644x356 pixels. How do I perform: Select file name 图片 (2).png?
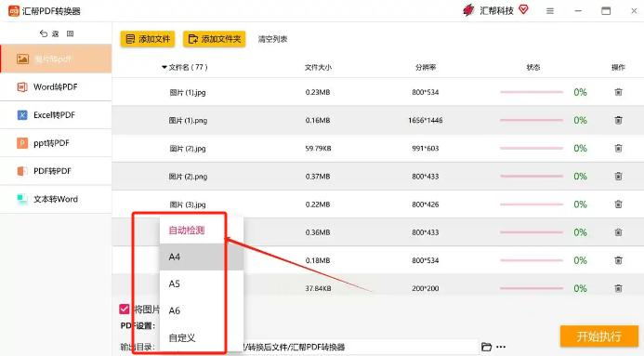[x=188, y=177]
